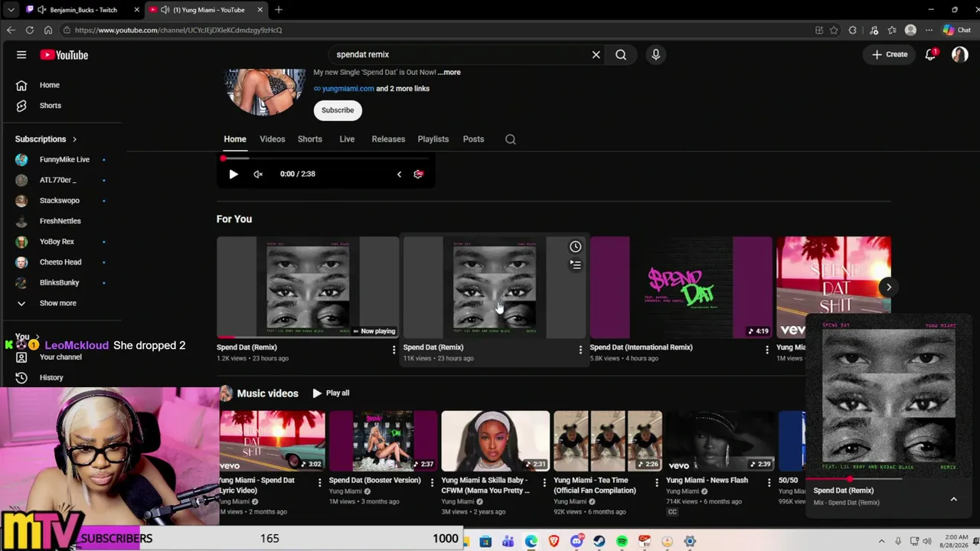Open the Cheeto Head subscription
Image resolution: width=980 pixels, height=551 pixels.
pos(60,262)
